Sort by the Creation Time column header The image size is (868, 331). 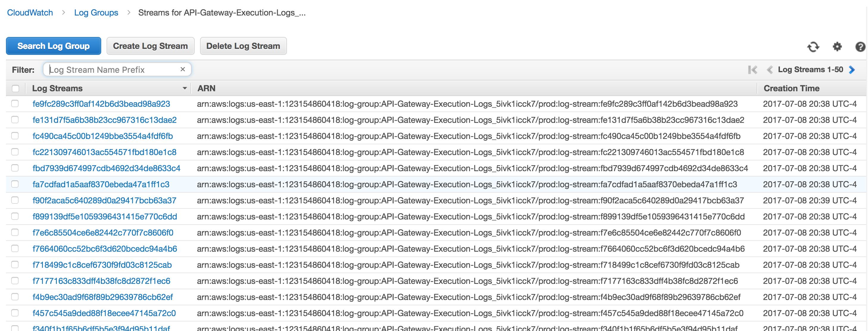[x=791, y=88]
